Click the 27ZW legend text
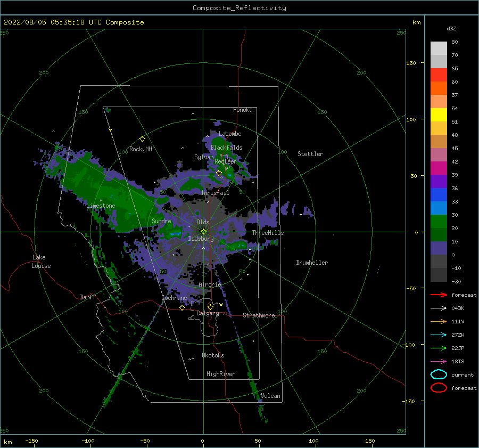479x448 pixels. (x=458, y=335)
